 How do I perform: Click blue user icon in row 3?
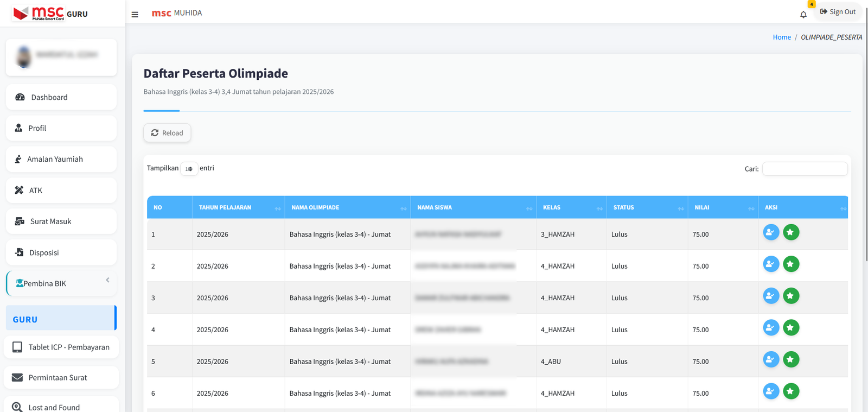771,296
